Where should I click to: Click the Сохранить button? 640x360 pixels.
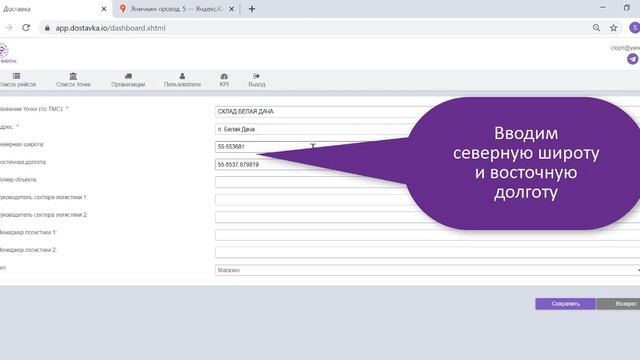566,304
